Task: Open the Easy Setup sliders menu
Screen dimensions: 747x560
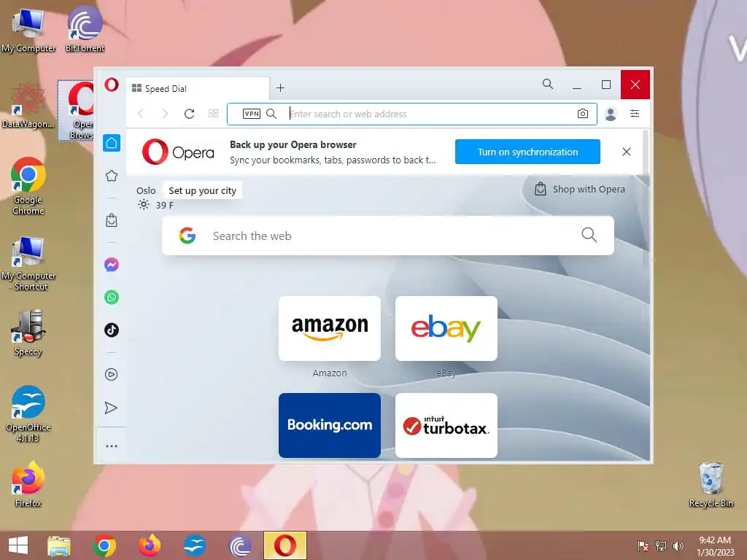Action: pyautogui.click(x=635, y=113)
